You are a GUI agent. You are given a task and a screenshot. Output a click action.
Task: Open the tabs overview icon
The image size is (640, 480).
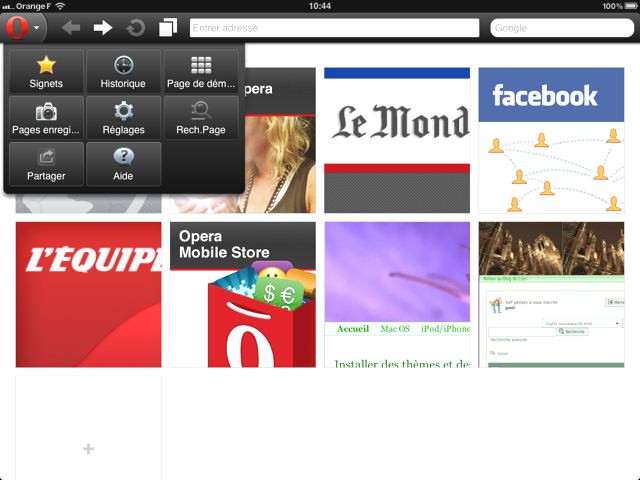point(167,28)
